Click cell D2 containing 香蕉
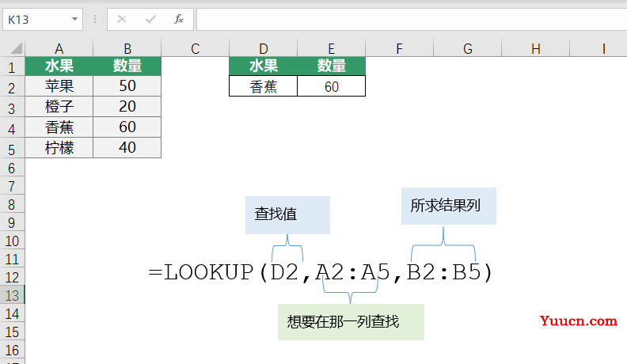Screen dimensions: 627x364 [x=263, y=86]
